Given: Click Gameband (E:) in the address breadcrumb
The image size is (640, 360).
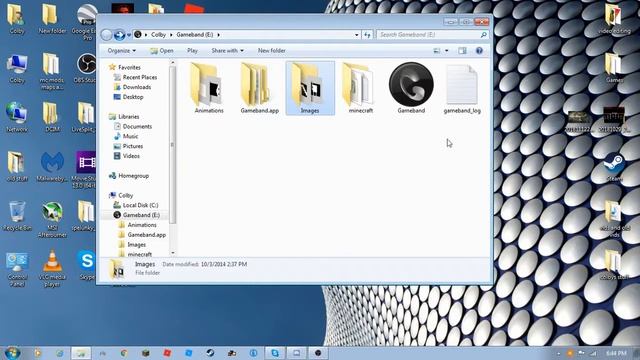Looking at the screenshot, I should (195, 35).
